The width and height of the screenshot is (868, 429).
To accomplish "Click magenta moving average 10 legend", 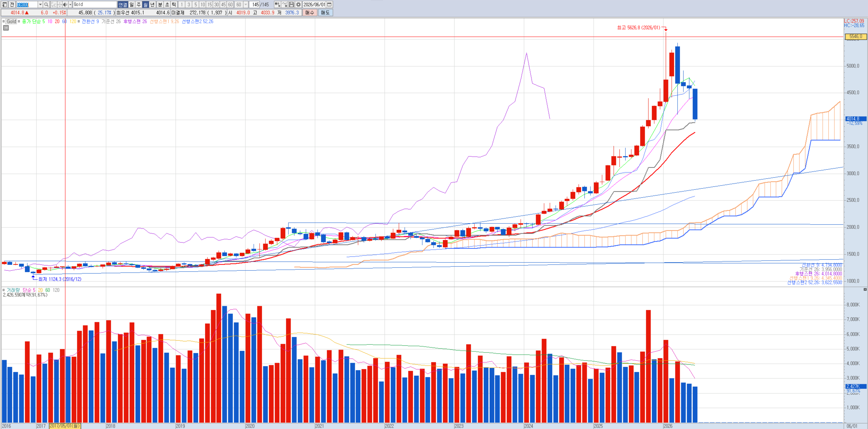I will (x=50, y=21).
